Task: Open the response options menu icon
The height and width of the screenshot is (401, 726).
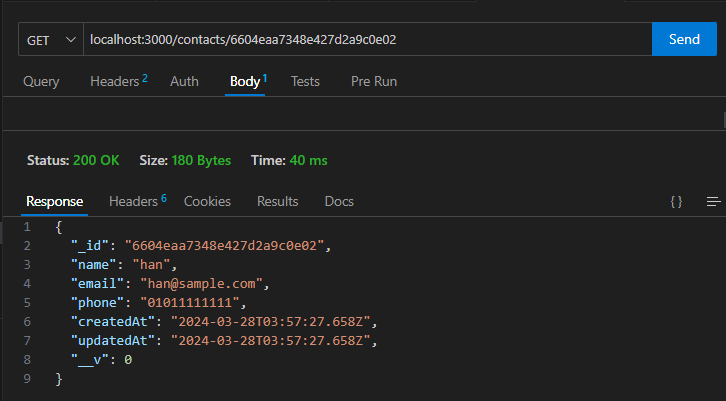Action: pos(713,201)
